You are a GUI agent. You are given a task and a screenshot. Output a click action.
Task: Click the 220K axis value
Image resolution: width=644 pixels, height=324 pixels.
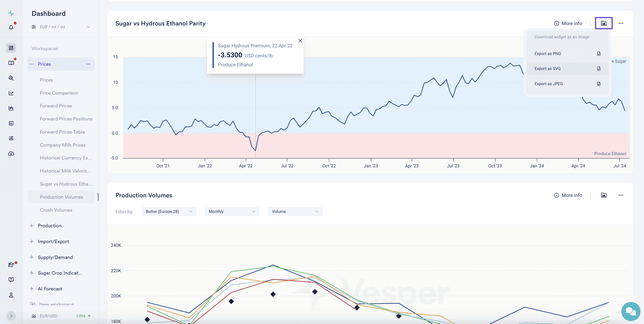pos(116,271)
